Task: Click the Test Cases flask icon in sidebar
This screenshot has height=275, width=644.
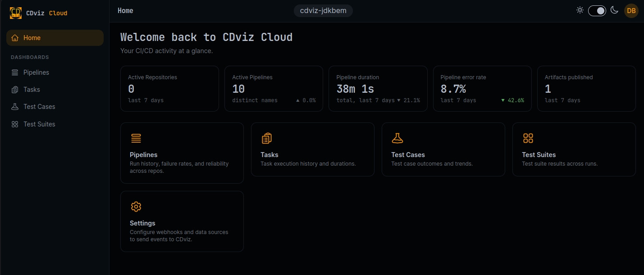Action: [15, 107]
